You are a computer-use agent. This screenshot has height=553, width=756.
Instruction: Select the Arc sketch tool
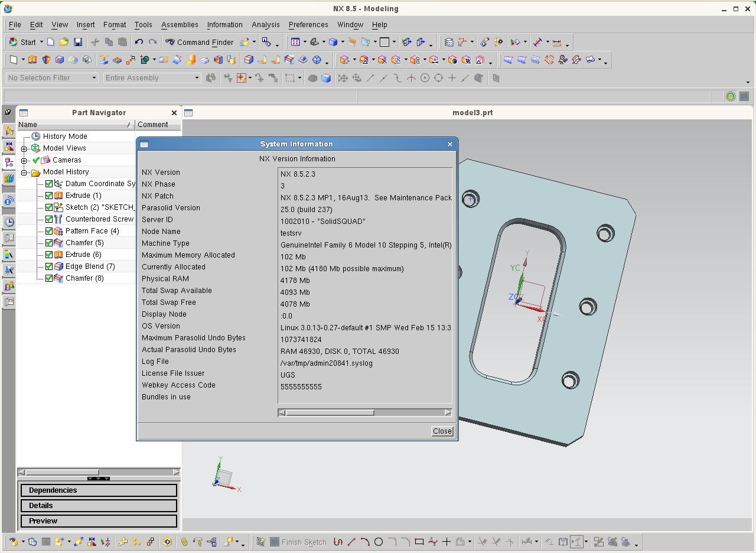365,542
